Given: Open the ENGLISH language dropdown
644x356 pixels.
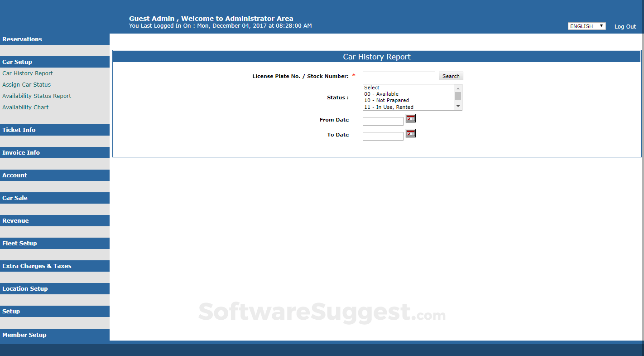Looking at the screenshot, I should (x=586, y=26).
